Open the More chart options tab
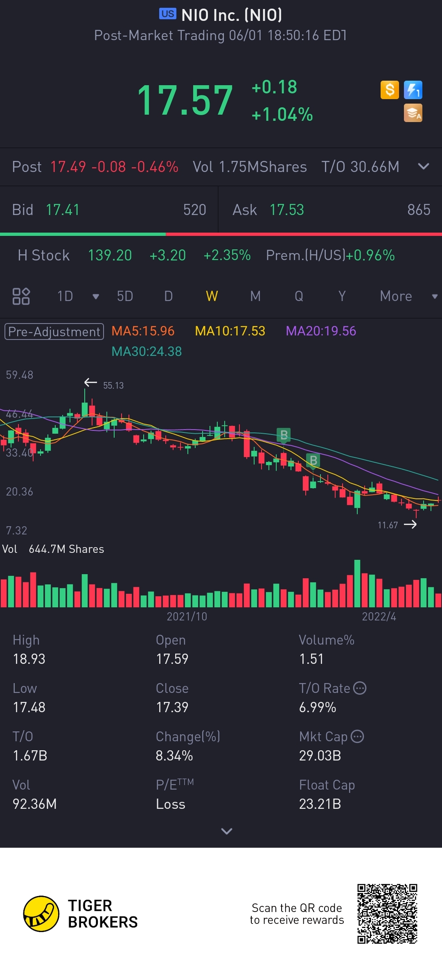 [x=396, y=296]
